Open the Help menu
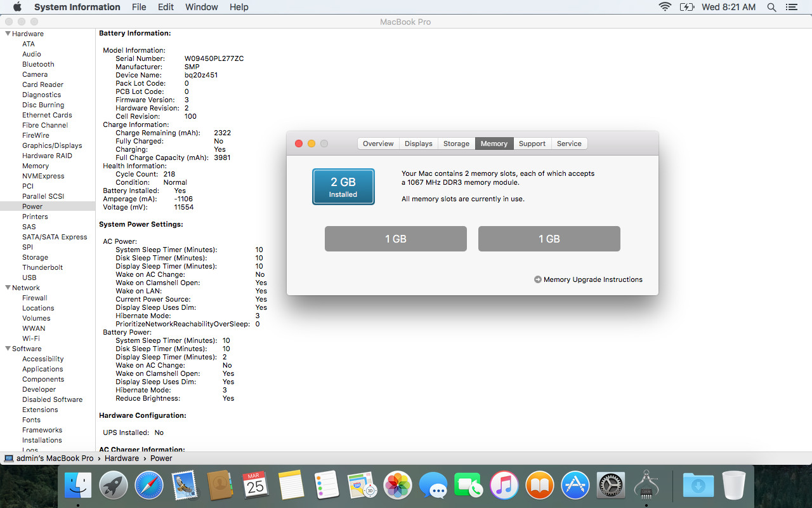 239,7
